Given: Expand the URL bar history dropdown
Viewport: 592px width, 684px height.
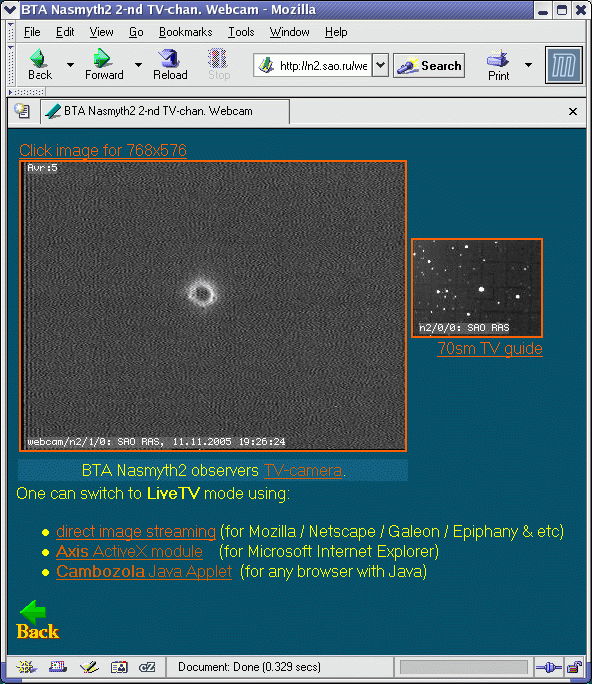Looking at the screenshot, I should click(x=380, y=65).
